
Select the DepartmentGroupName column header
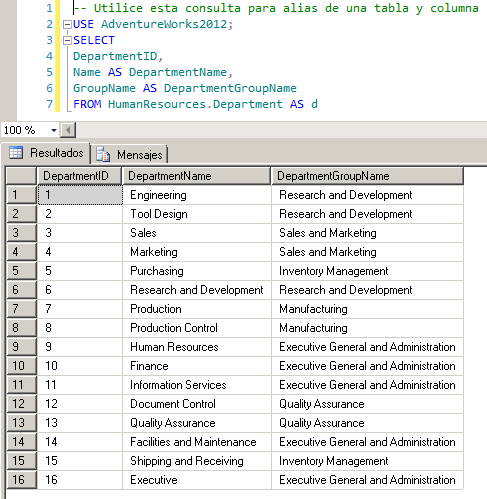[368, 176]
